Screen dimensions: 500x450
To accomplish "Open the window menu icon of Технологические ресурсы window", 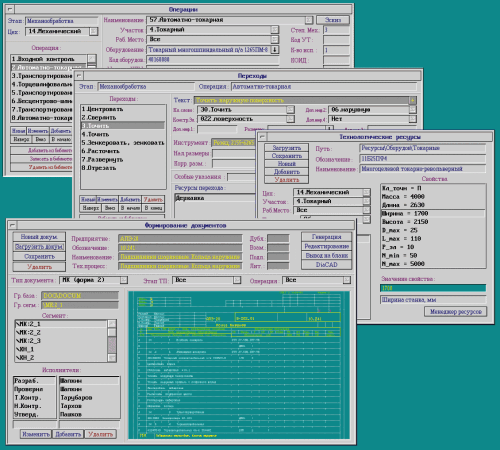I will [263, 136].
